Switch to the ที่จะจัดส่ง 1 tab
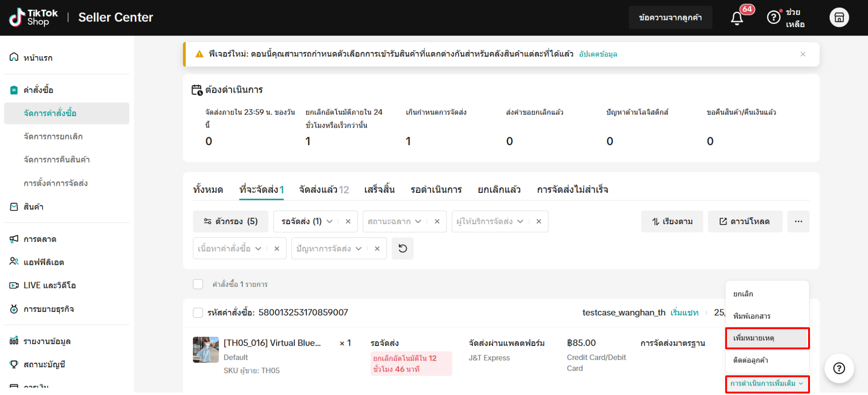 coord(262,190)
